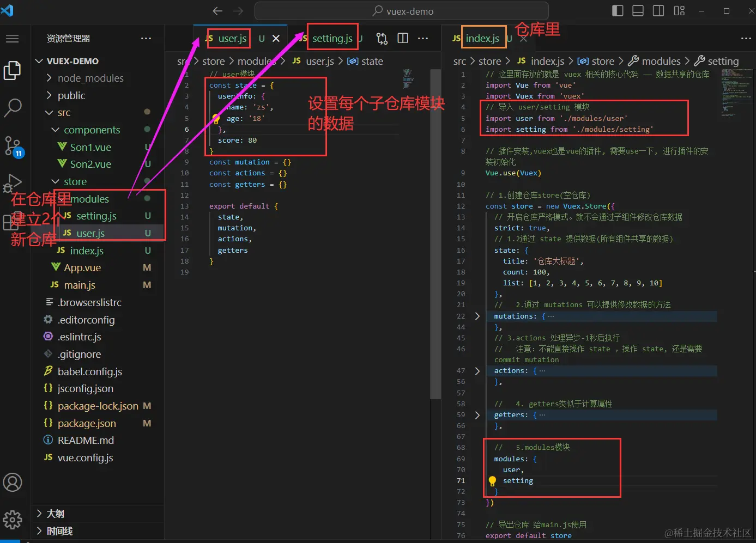Open Source Control view with 11 changes

tap(13, 147)
